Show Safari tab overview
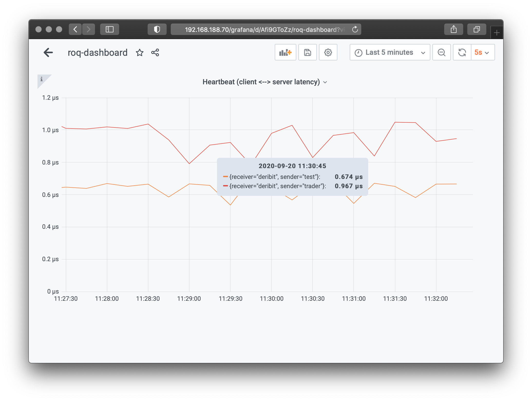The width and height of the screenshot is (532, 401). (x=477, y=29)
